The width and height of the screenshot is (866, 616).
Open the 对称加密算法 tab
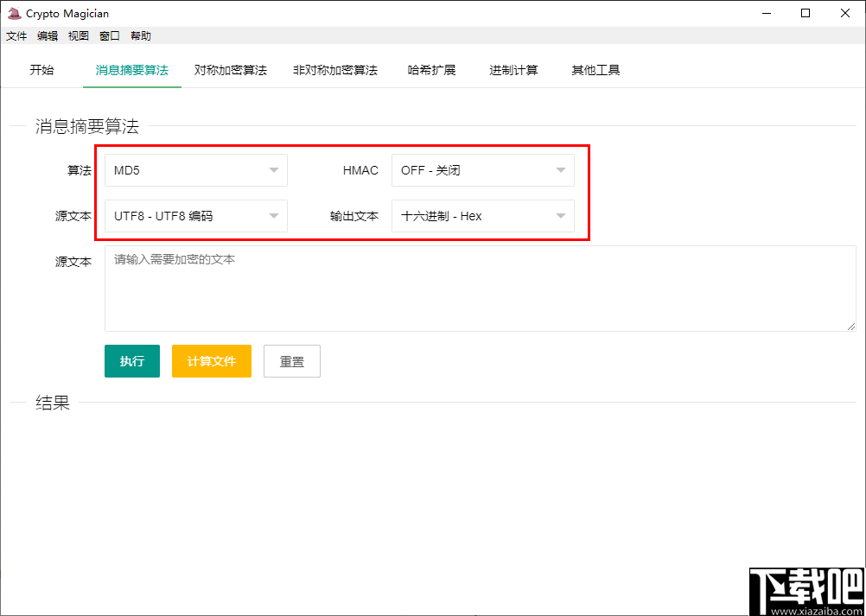coord(230,69)
